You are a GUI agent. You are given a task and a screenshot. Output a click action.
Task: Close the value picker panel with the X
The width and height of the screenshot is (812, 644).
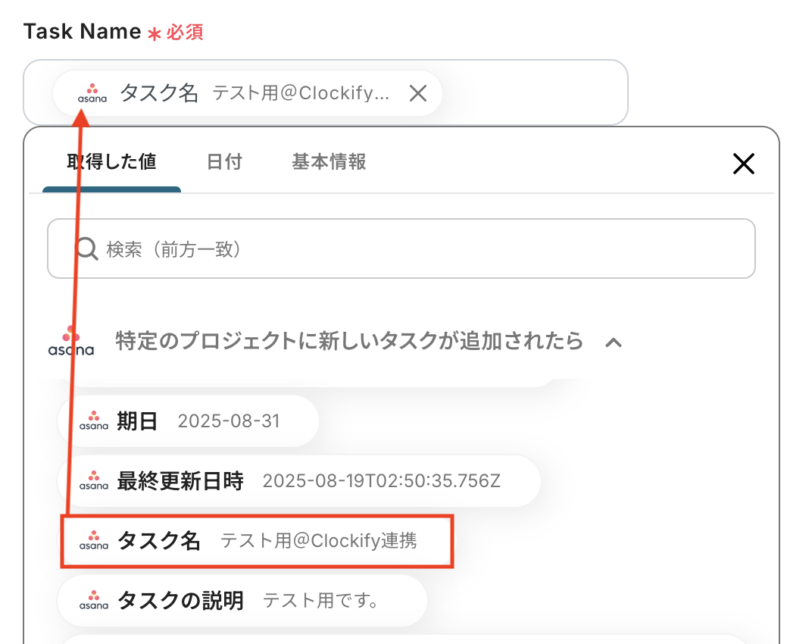[x=744, y=164]
